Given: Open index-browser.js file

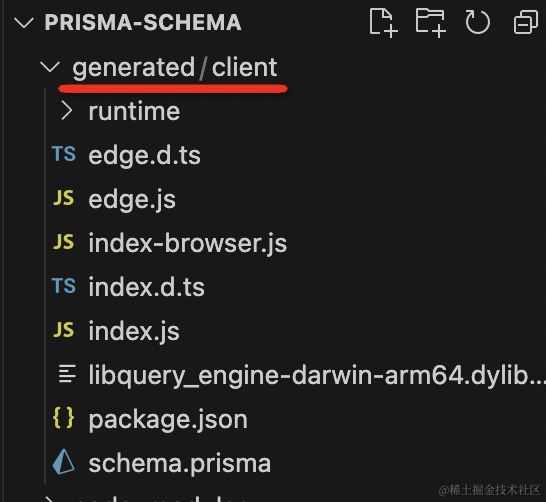Looking at the screenshot, I should pyautogui.click(x=187, y=243).
